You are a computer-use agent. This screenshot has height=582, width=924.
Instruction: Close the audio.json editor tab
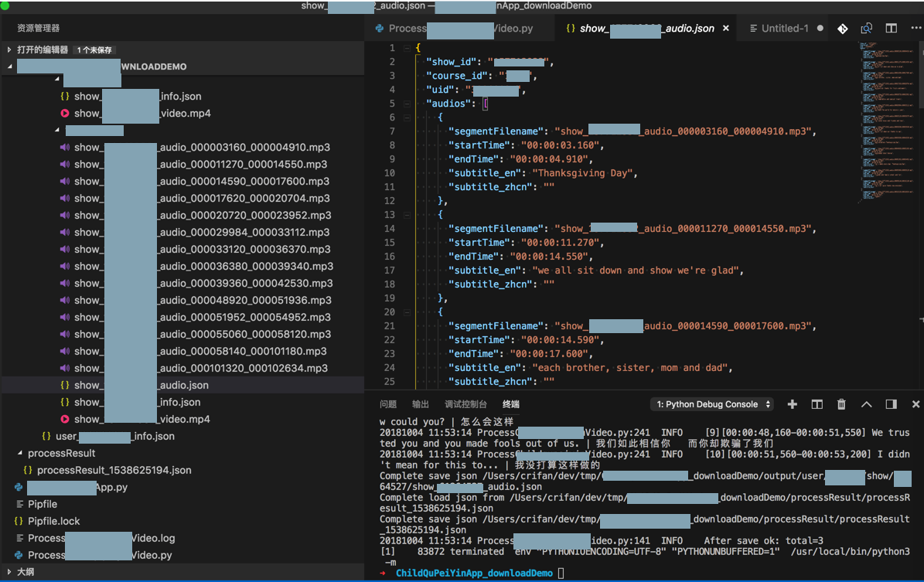(x=726, y=29)
